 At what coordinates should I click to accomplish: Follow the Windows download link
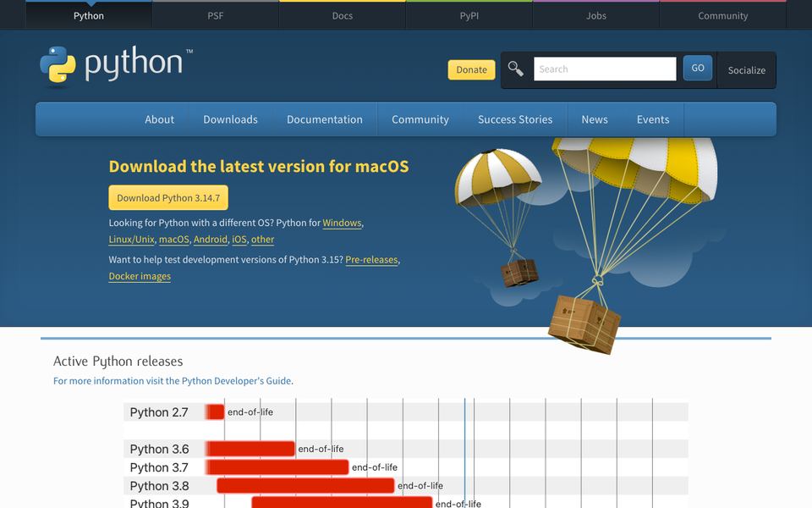point(342,223)
